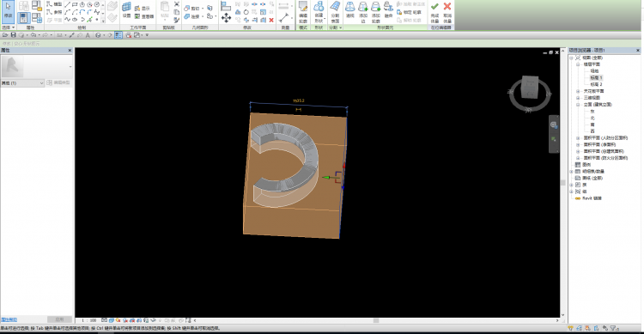The width and height of the screenshot is (644, 334).
Task: Toggle the highlighted thin lines quick-access button
Action: pos(118,35)
